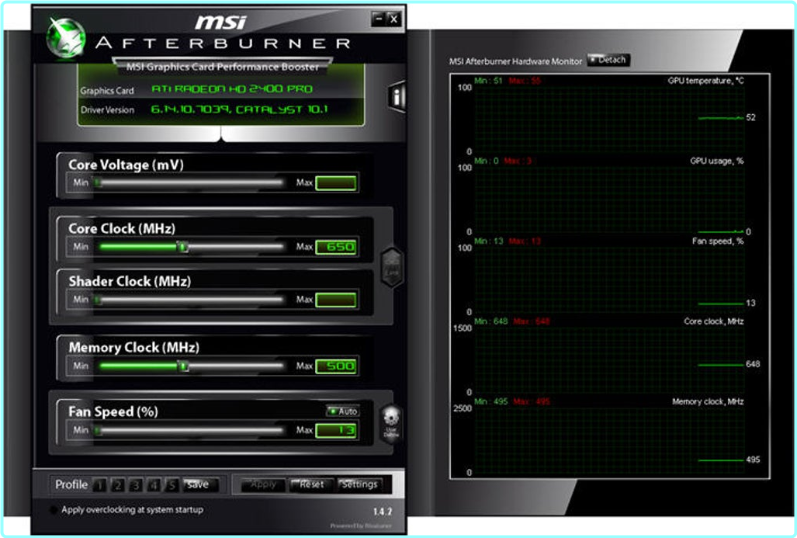The image size is (797, 538).
Task: Click the ATI Radeon HD 2400 PRO text
Action: 232,89
